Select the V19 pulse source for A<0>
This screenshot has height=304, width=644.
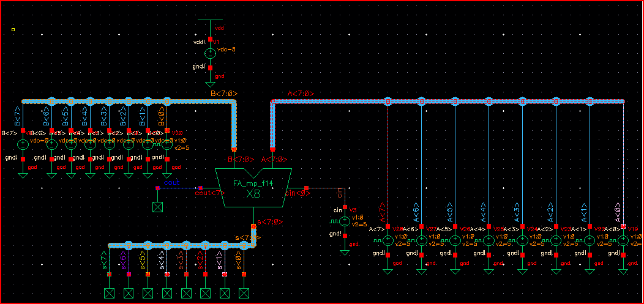623,240
